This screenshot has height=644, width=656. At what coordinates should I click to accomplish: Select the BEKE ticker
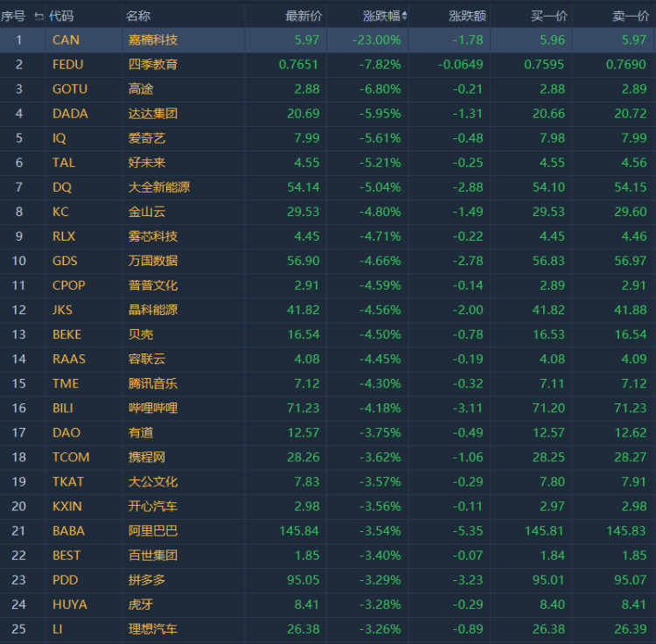(67, 334)
